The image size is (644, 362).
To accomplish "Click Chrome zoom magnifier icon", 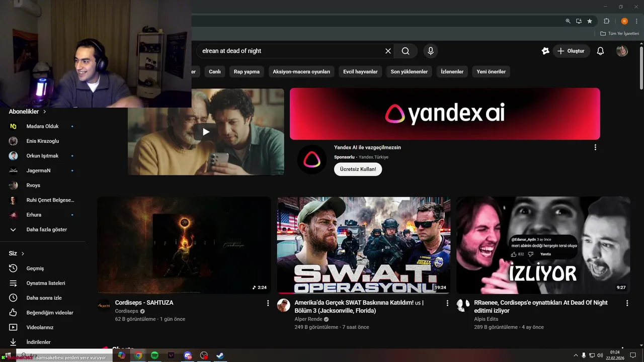I will pos(568,21).
